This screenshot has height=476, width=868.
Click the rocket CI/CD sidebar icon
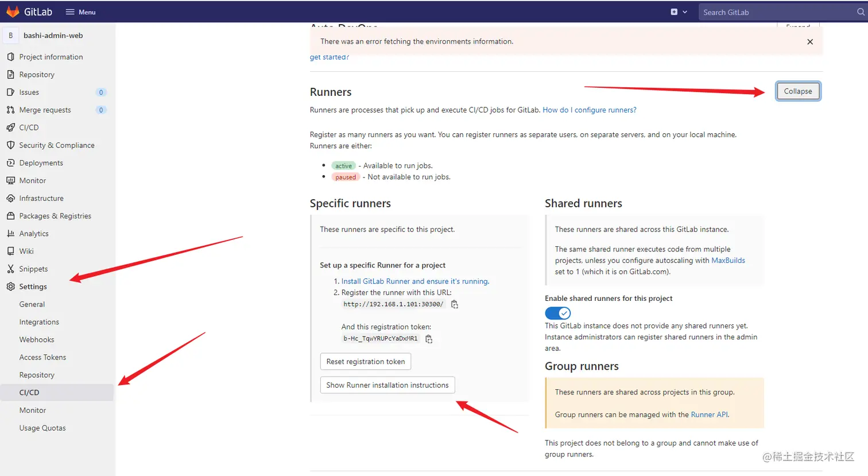click(10, 127)
